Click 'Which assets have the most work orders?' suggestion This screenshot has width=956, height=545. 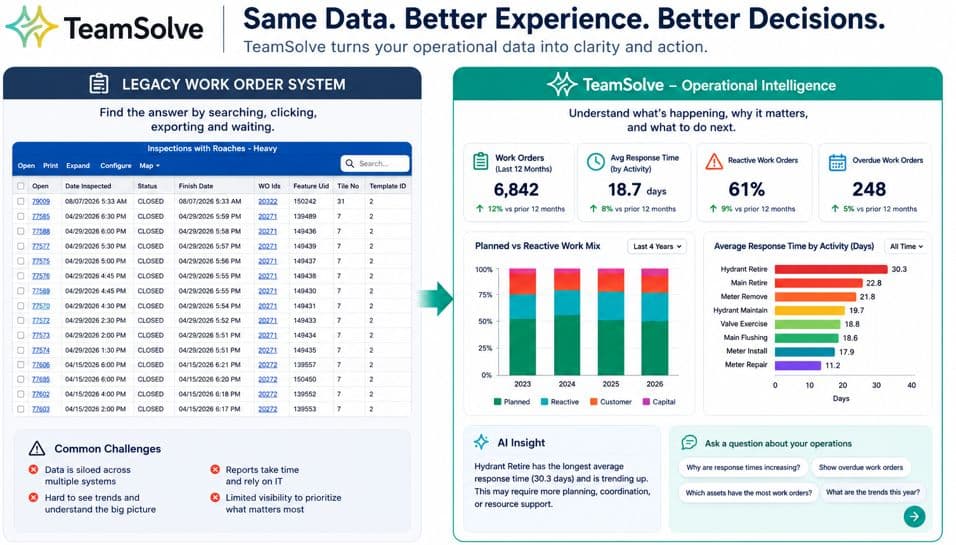click(749, 493)
